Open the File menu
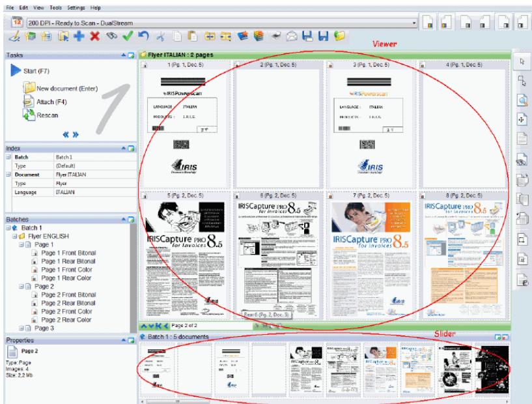 10,7
